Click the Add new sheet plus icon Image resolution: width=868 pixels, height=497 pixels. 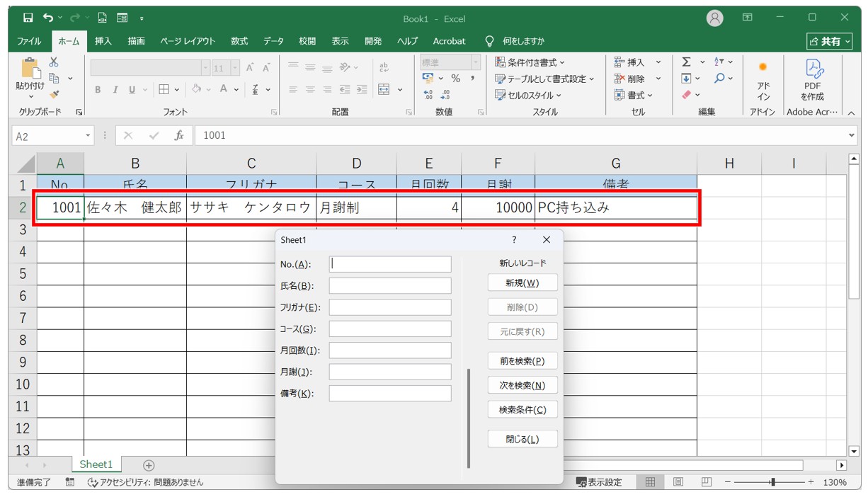point(149,465)
